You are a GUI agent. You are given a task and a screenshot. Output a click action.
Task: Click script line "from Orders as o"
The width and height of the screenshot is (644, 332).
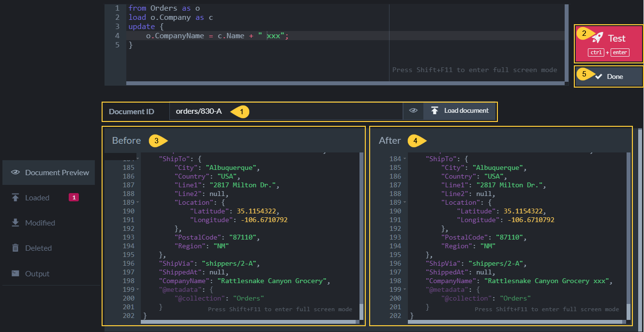click(x=164, y=8)
